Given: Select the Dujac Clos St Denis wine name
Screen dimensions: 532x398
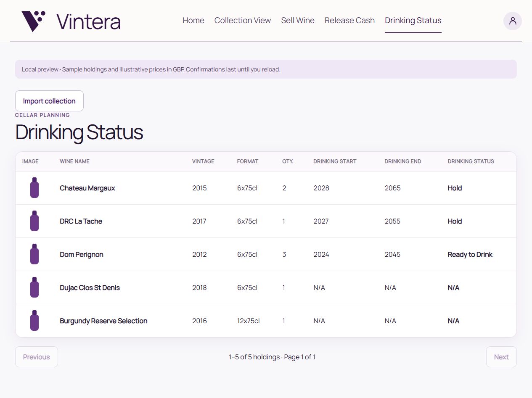Looking at the screenshot, I should [90, 287].
